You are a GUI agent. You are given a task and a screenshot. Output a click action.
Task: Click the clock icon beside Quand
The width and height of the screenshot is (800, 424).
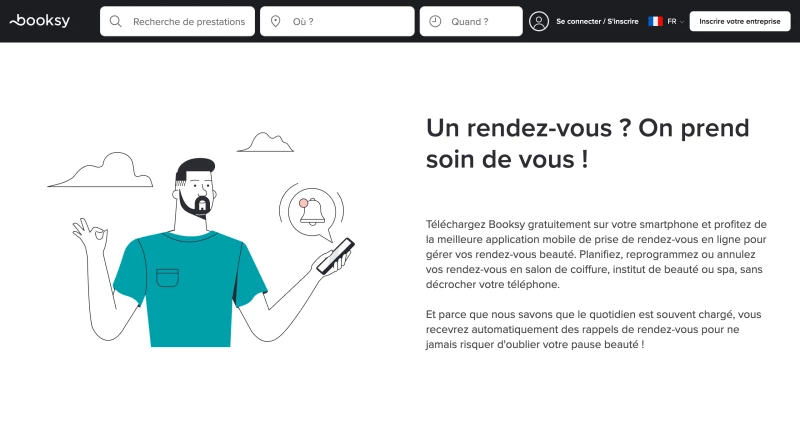(435, 21)
